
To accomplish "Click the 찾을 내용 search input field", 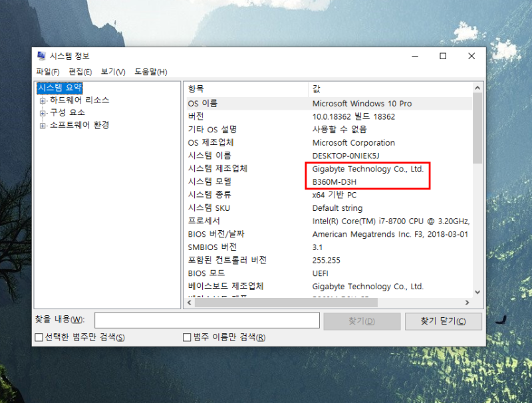I will pyautogui.click(x=207, y=321).
